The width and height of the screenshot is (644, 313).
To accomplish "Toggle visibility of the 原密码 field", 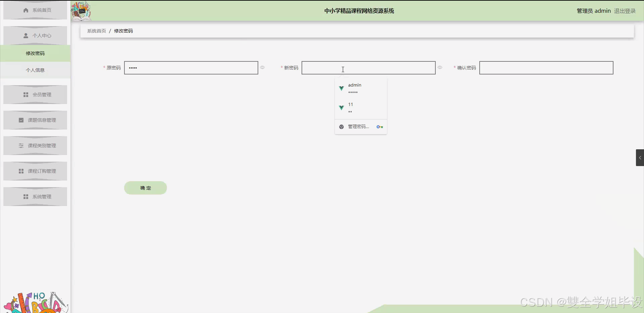I will (262, 67).
